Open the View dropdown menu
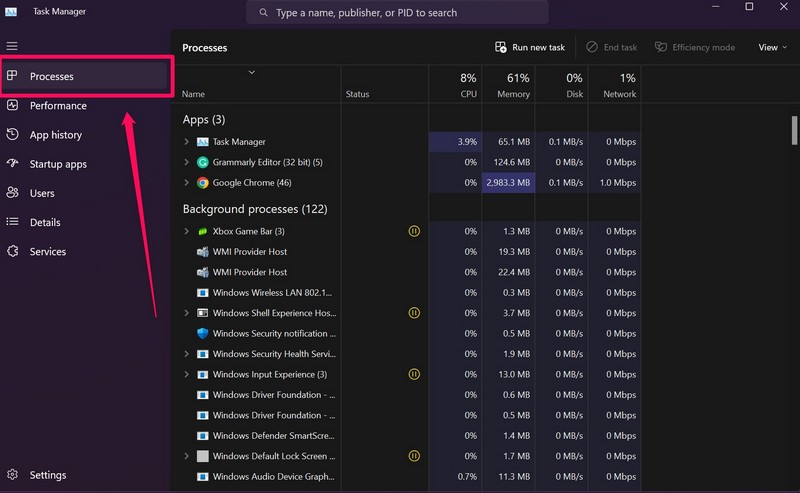Viewport: 800px width, 493px height. pos(773,47)
